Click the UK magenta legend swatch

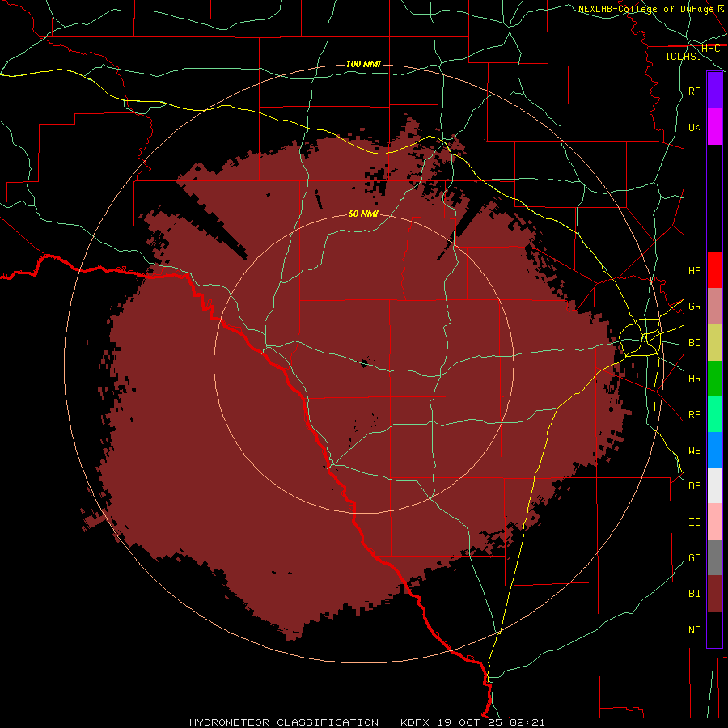(714, 127)
